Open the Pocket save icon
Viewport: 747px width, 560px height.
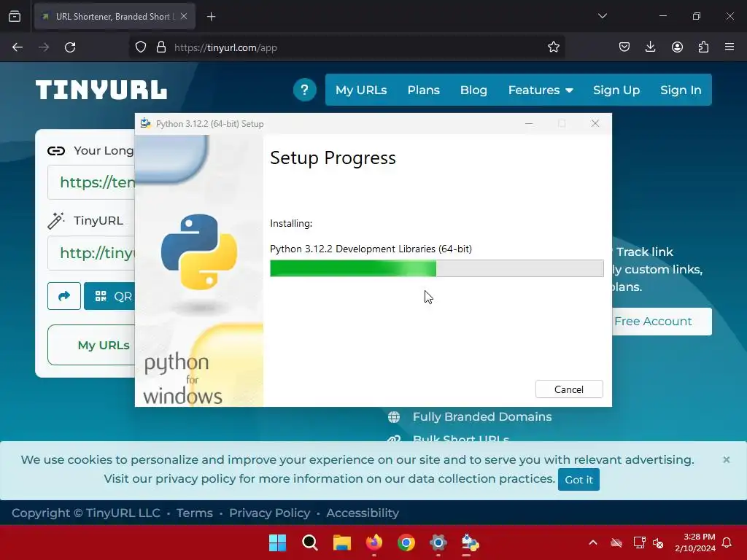coord(624,47)
